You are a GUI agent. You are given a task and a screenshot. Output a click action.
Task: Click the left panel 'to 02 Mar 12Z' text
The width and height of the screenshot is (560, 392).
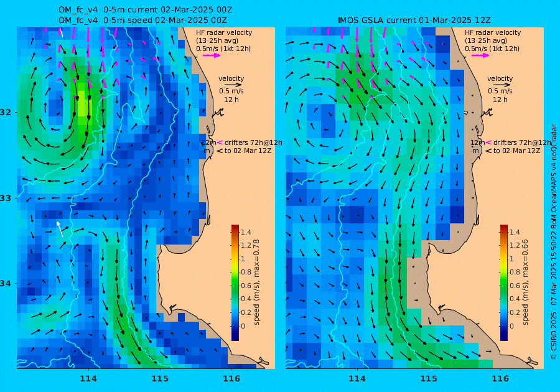(x=248, y=151)
